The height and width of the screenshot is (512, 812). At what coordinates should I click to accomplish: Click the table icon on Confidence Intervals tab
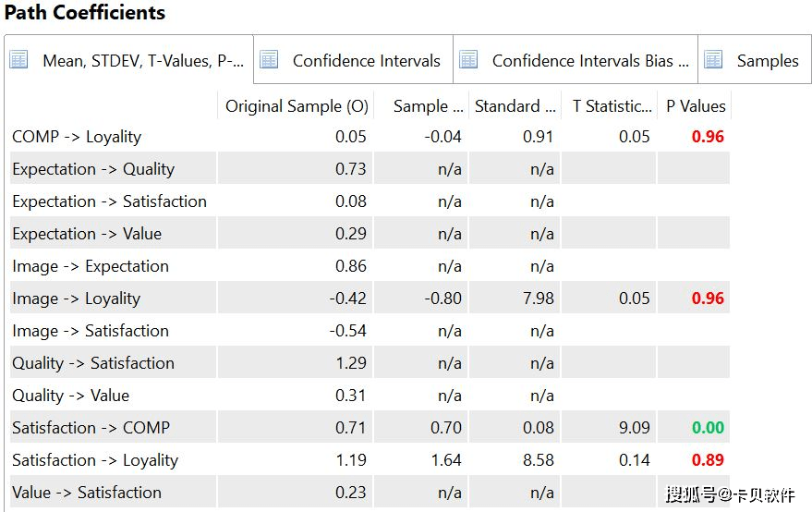[x=269, y=60]
